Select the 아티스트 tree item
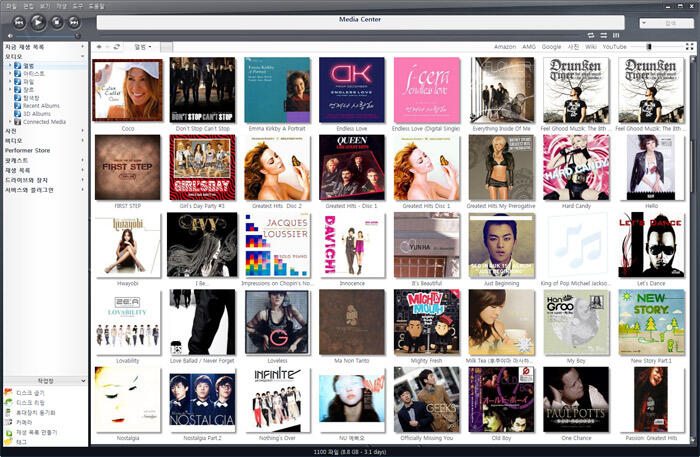The image size is (700, 457). click(33, 74)
